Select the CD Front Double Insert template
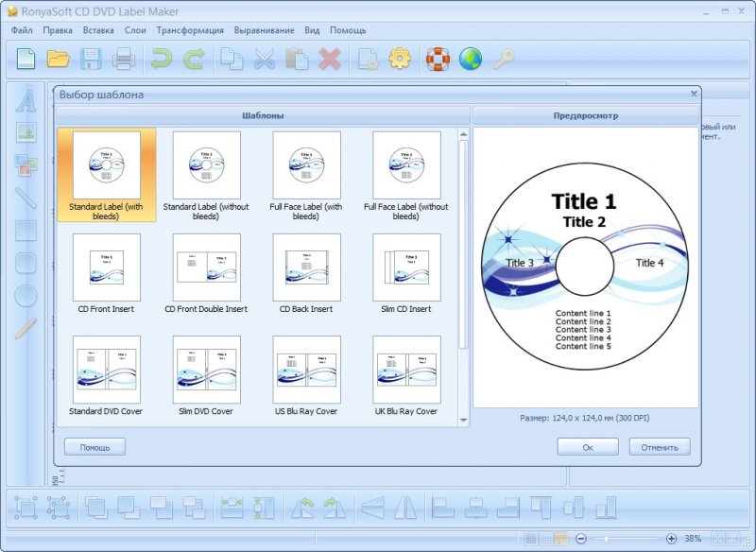 [x=206, y=273]
